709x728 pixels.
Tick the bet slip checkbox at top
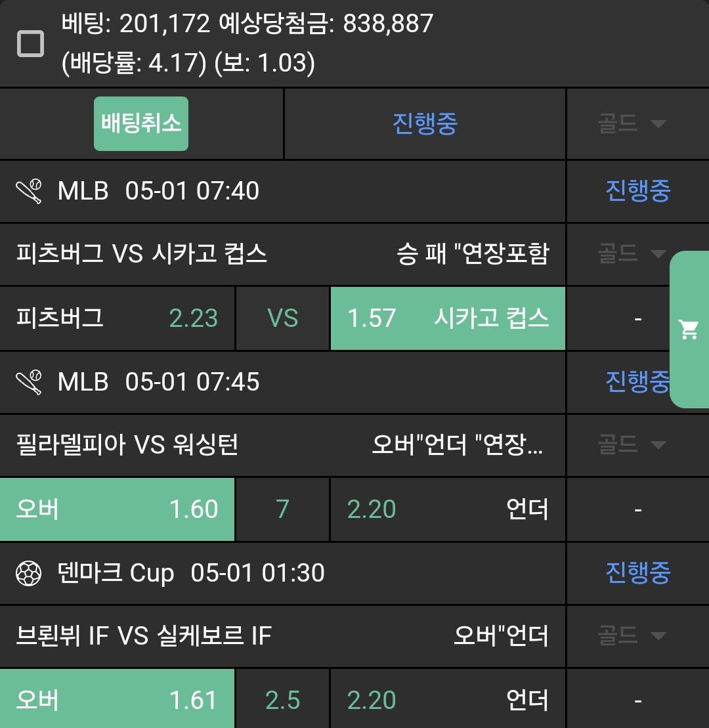point(30,44)
